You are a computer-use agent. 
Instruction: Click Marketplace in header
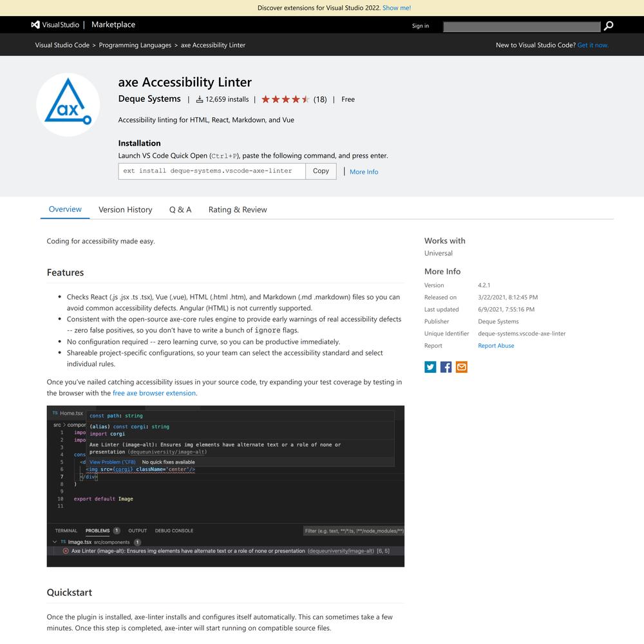(x=113, y=24)
